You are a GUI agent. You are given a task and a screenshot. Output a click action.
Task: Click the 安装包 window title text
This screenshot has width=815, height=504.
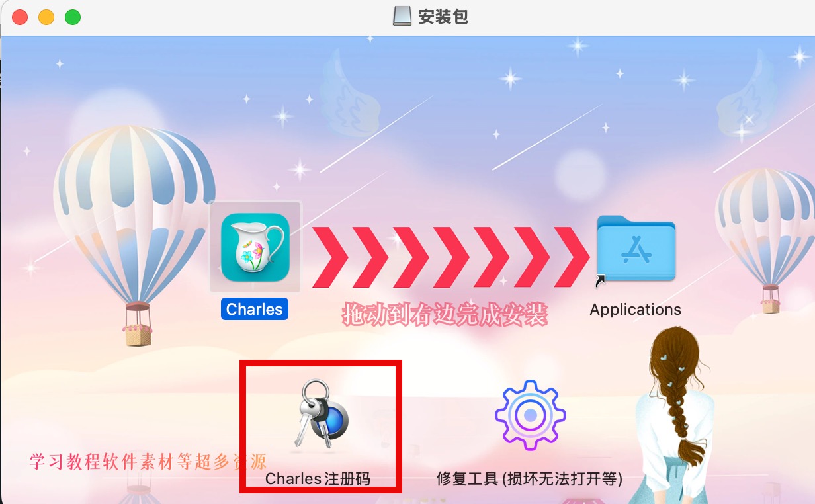point(443,17)
